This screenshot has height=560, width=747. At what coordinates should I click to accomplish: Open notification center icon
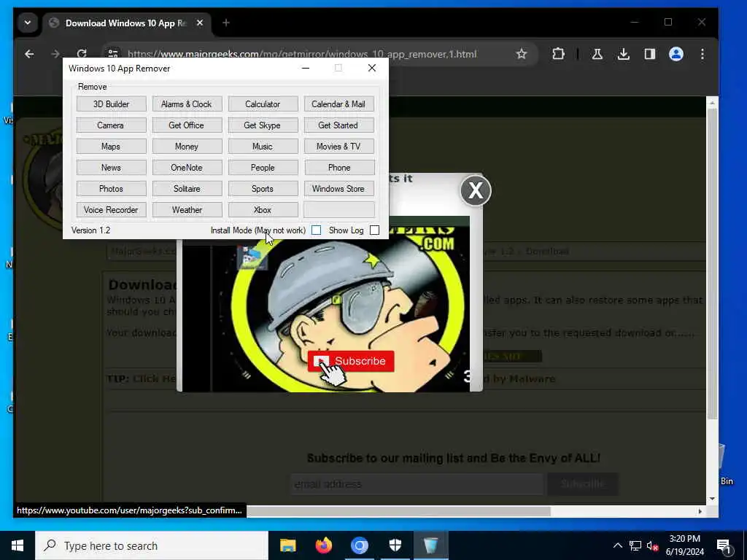click(x=724, y=545)
